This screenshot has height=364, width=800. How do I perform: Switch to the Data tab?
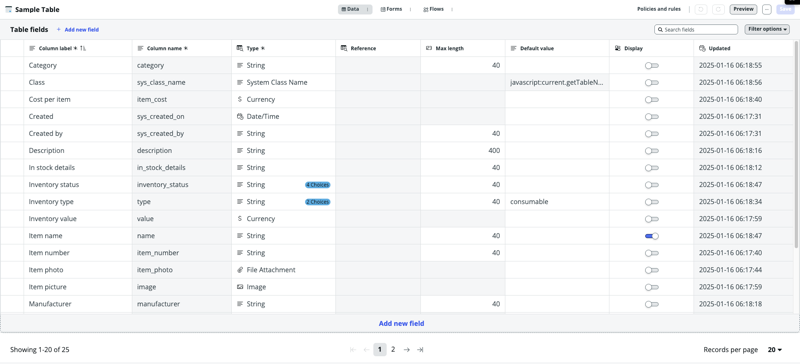351,9
